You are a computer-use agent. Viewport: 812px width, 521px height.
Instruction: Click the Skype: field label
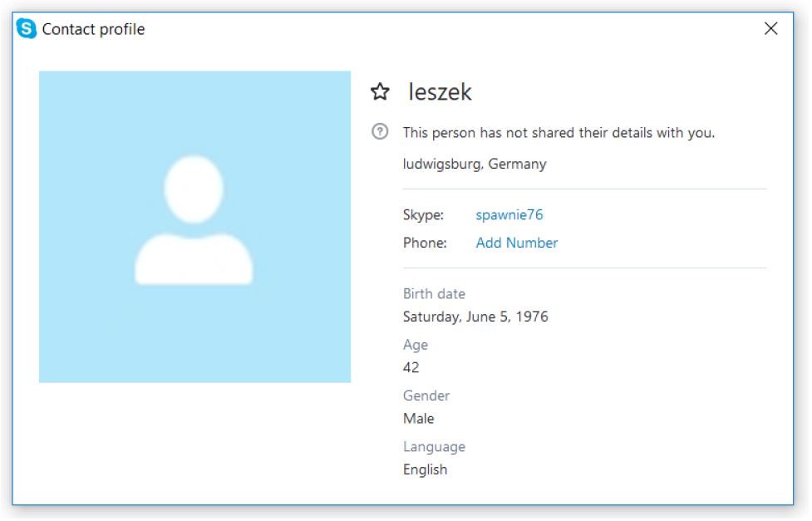tap(423, 214)
